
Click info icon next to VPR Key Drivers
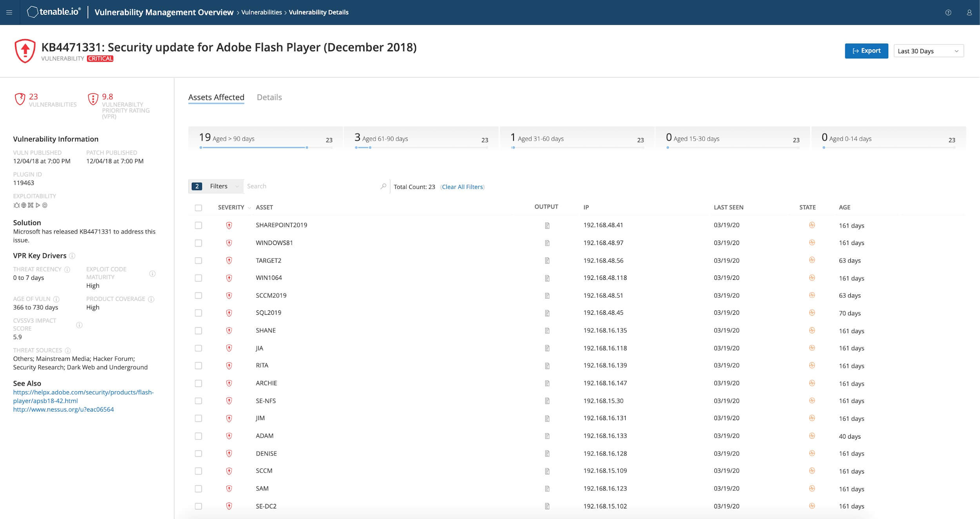(x=72, y=256)
